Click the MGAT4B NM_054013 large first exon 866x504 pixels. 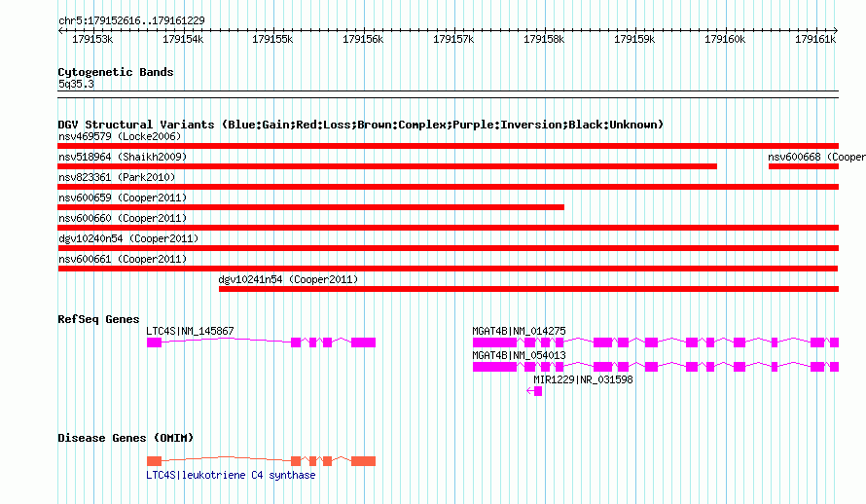(495, 367)
